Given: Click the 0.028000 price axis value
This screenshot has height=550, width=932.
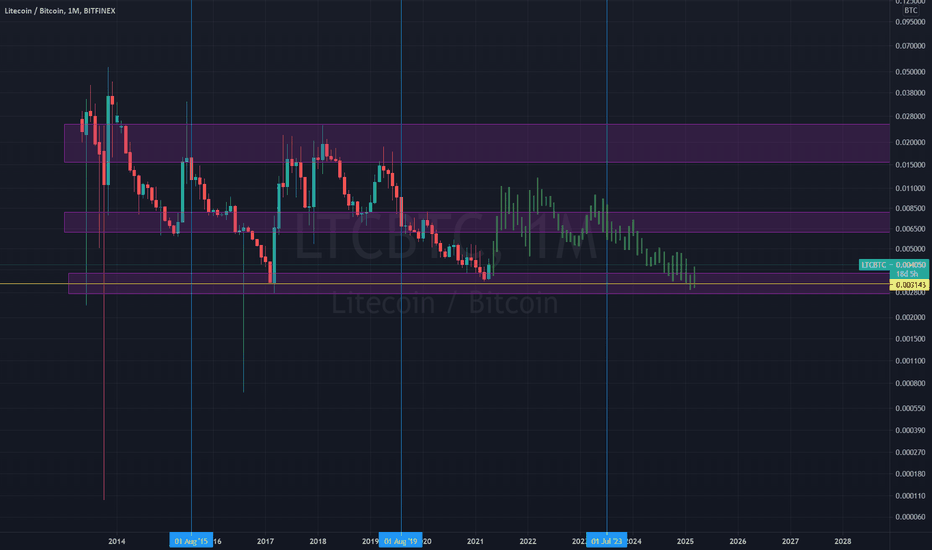Looking at the screenshot, I should (x=911, y=116).
